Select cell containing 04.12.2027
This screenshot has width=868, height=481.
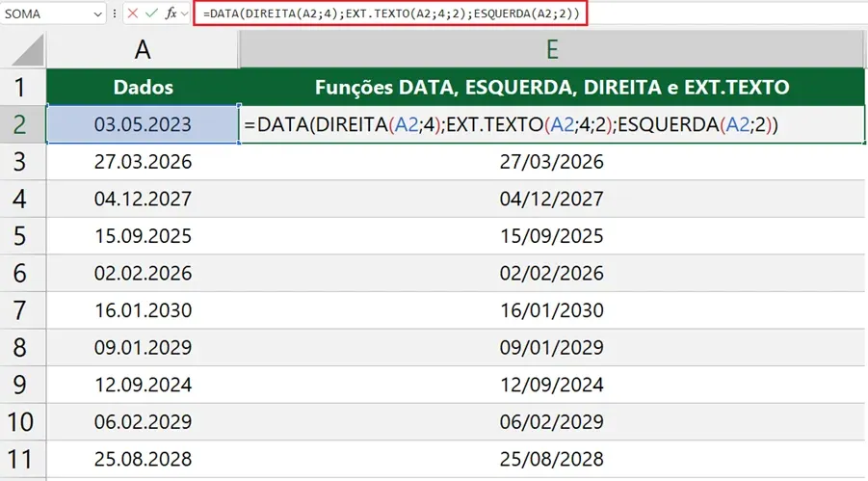click(143, 199)
